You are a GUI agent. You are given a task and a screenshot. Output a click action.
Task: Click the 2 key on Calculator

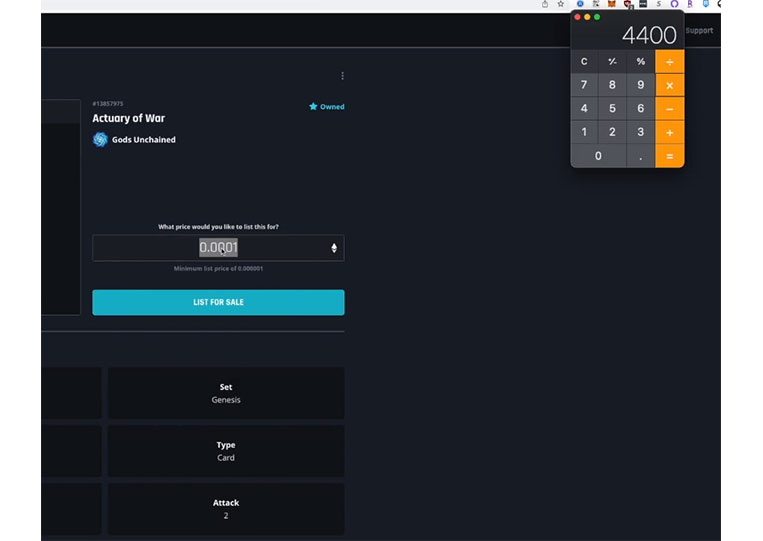[x=612, y=132]
